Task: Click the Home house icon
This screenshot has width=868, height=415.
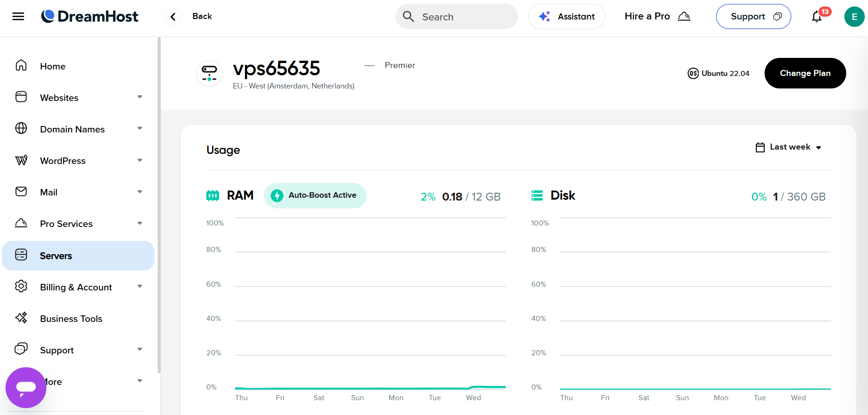Action: click(21, 65)
